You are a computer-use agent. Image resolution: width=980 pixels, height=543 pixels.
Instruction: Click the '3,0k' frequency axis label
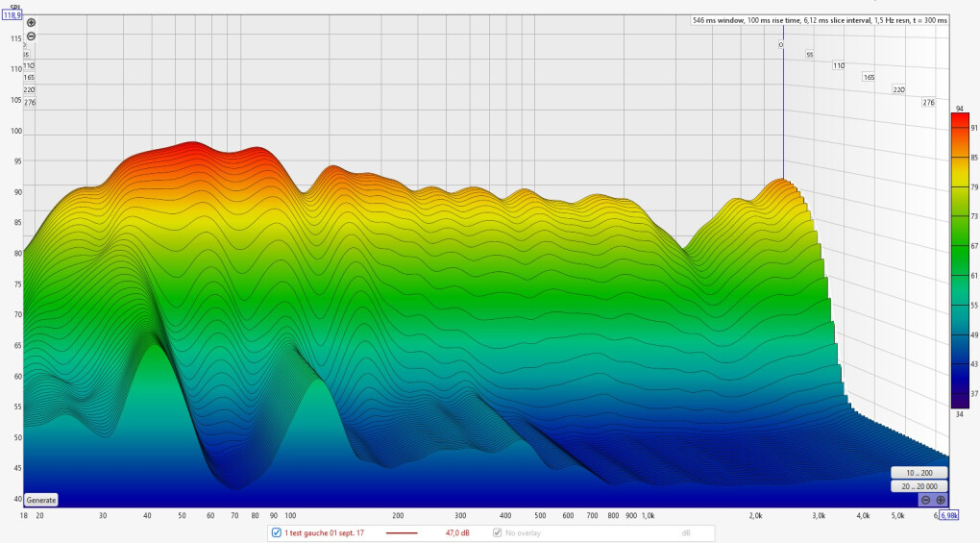pos(819,516)
